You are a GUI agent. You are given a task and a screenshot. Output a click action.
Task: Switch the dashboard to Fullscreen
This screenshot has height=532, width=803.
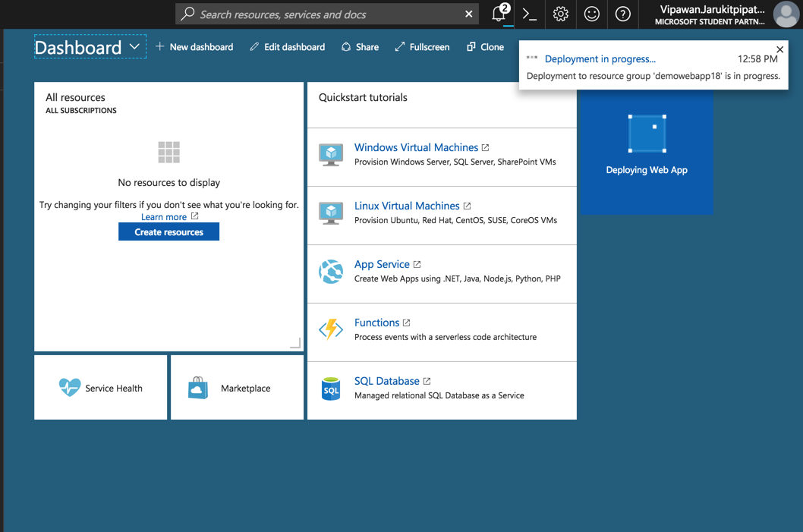coord(422,47)
